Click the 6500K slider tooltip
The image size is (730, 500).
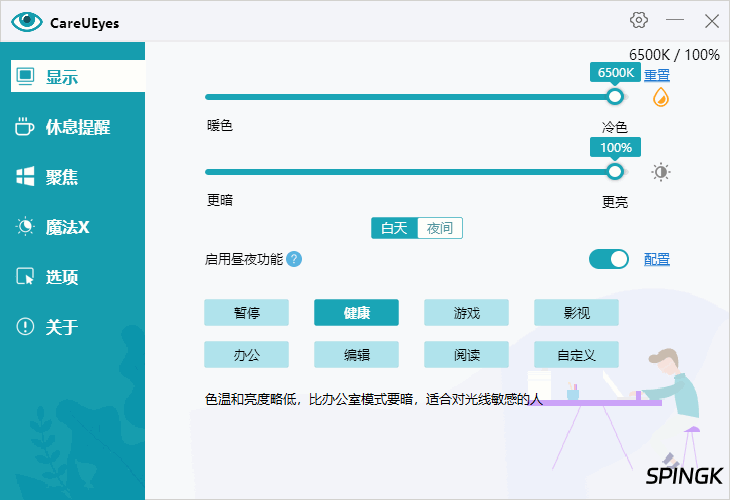point(615,73)
